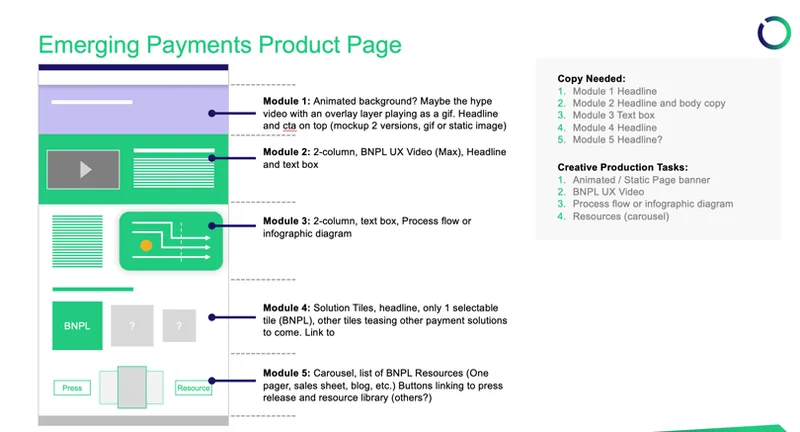800x432 pixels.
Task: Click the 'Module 4:' label
Action: click(x=286, y=308)
